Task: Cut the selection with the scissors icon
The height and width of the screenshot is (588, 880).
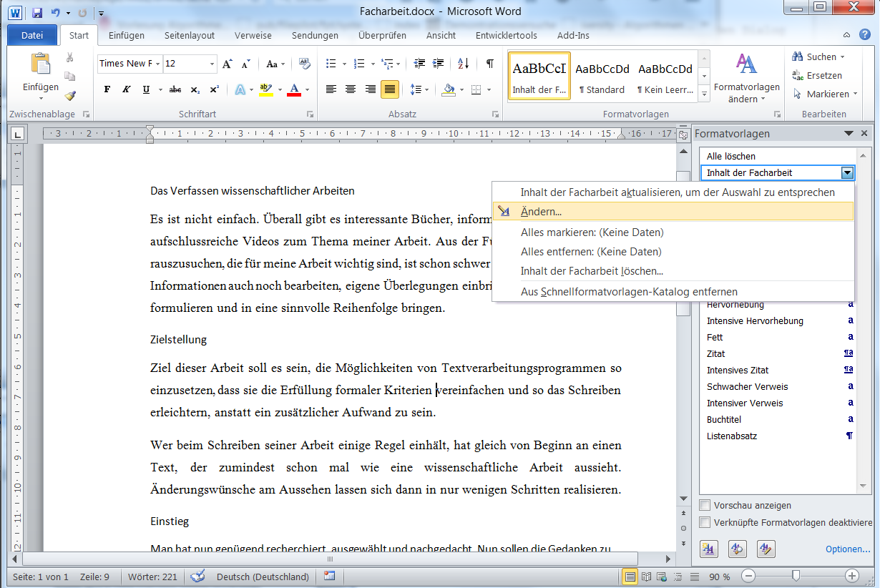Action: tap(70, 58)
